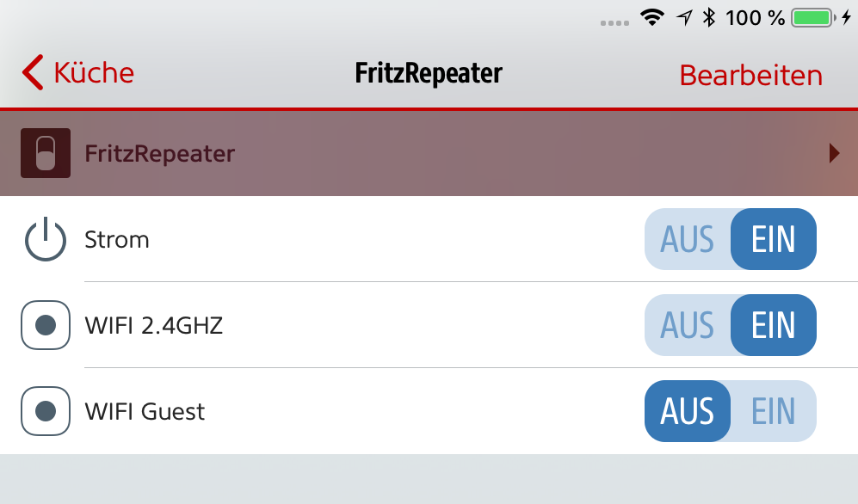Tap the FritzRepeater navigation title

click(x=429, y=73)
